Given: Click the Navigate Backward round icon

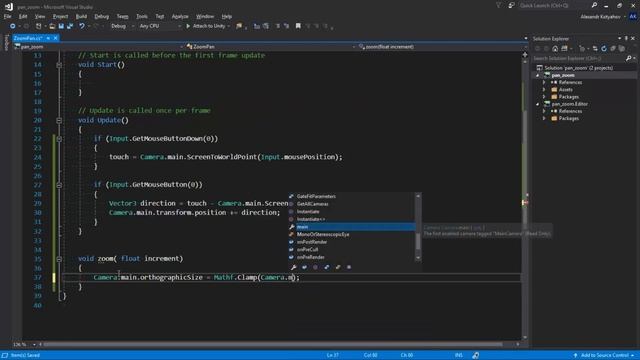Looking at the screenshot, I should 13,26.
